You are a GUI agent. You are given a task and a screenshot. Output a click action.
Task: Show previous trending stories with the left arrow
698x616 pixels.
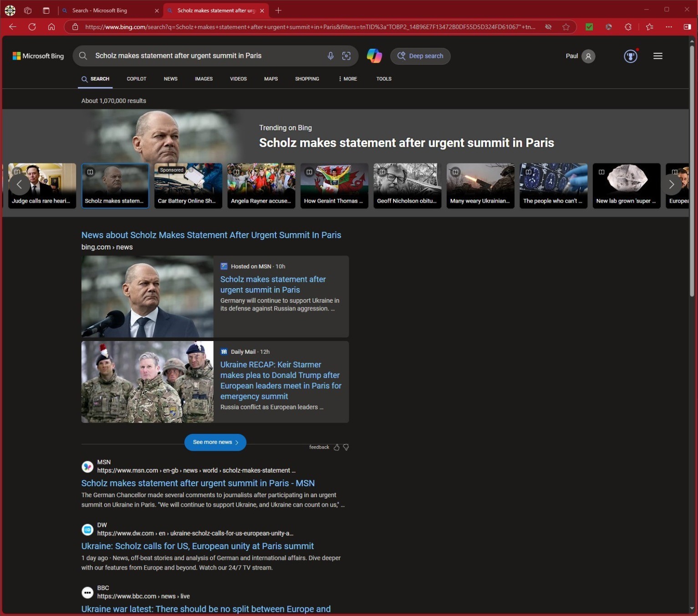19,184
